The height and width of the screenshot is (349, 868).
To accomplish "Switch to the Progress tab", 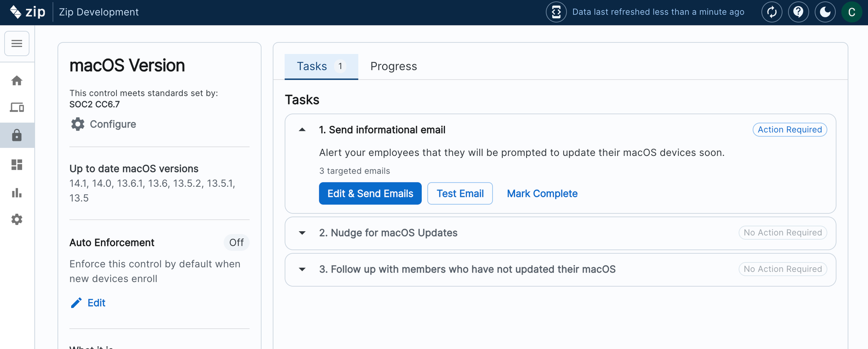I will [393, 66].
